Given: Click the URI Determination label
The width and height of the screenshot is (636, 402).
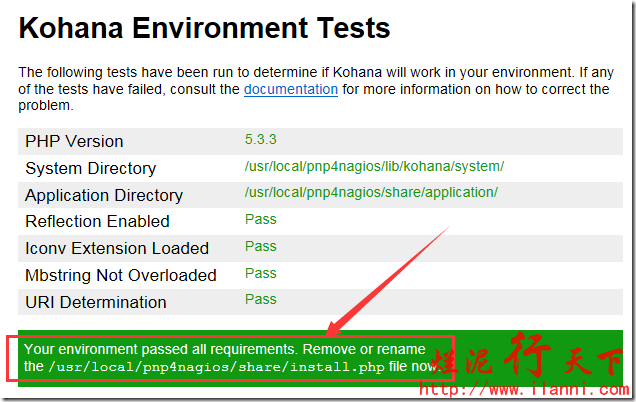Looking at the screenshot, I should click(x=95, y=302).
